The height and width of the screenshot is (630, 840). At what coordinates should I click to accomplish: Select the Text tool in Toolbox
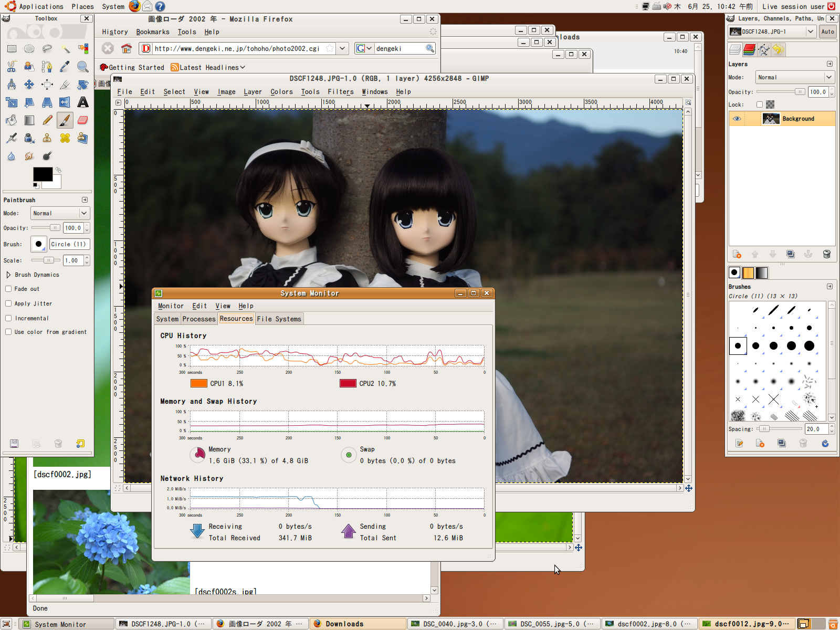tap(82, 102)
